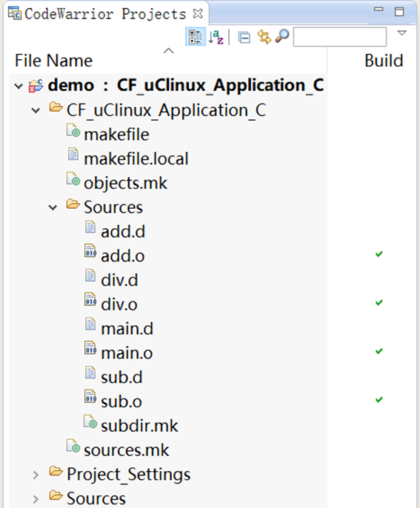Click the main.o binary file icon
Screen dimensions: 420x508
click(90, 348)
